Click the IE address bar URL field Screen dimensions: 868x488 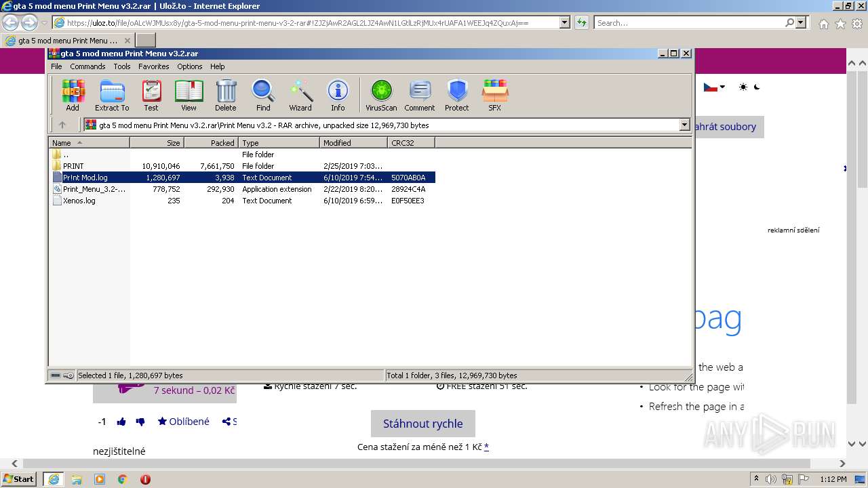tap(305, 22)
